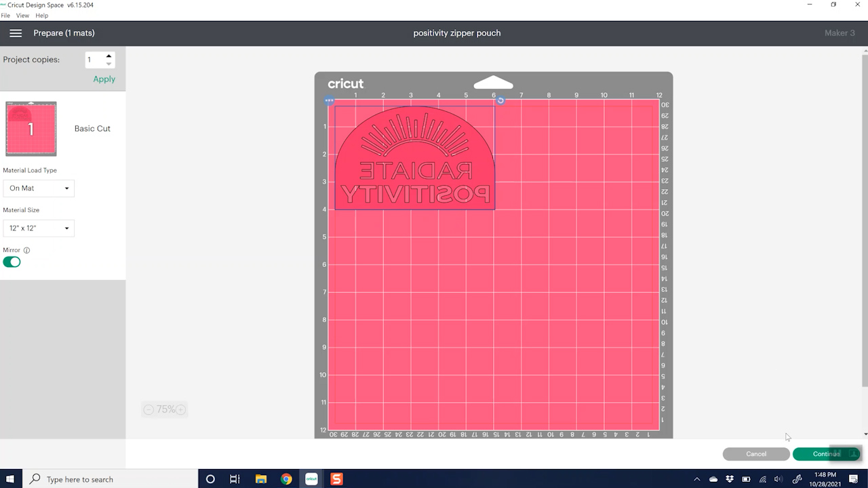868x488 pixels.
Task: Open the Material Load Type dropdown
Action: pos(39,188)
